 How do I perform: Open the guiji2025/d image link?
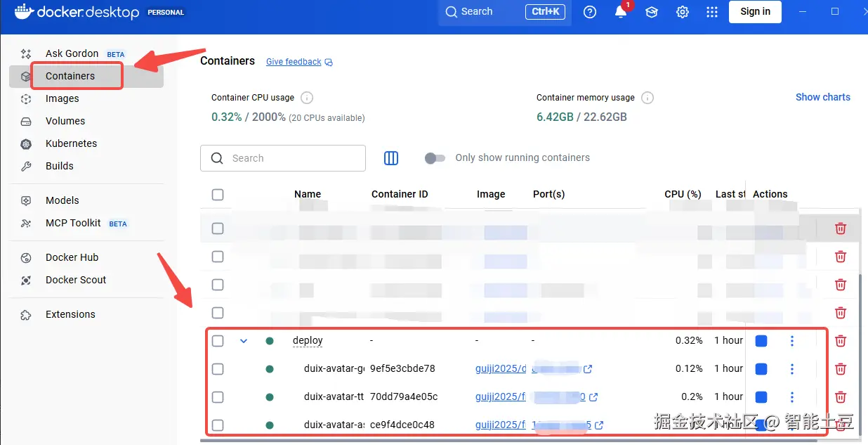click(x=501, y=368)
